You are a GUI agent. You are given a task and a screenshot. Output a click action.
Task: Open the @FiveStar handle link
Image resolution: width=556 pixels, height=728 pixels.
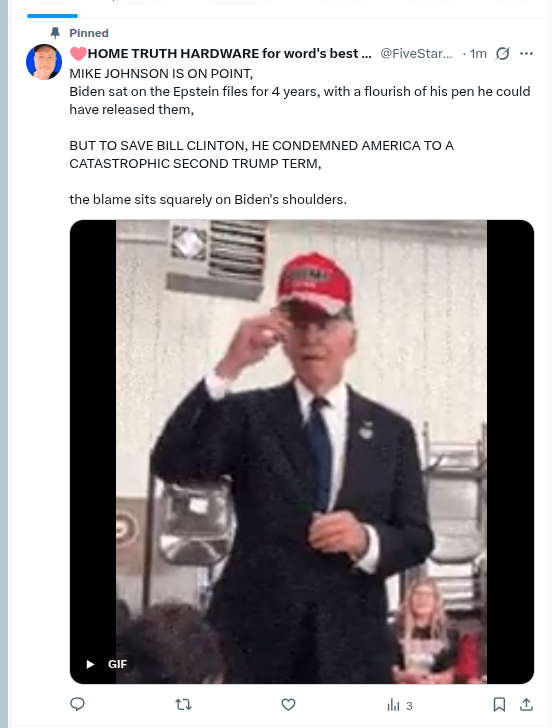pos(416,53)
